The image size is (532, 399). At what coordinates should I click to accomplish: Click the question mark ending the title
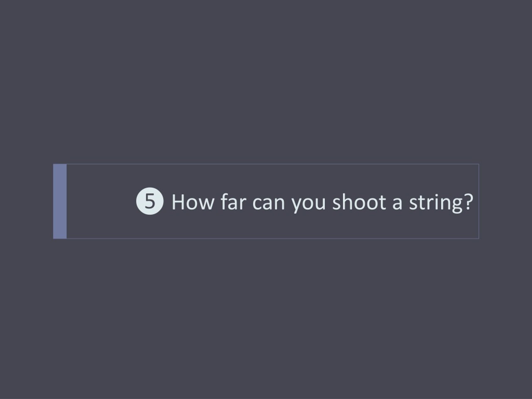[x=468, y=202]
